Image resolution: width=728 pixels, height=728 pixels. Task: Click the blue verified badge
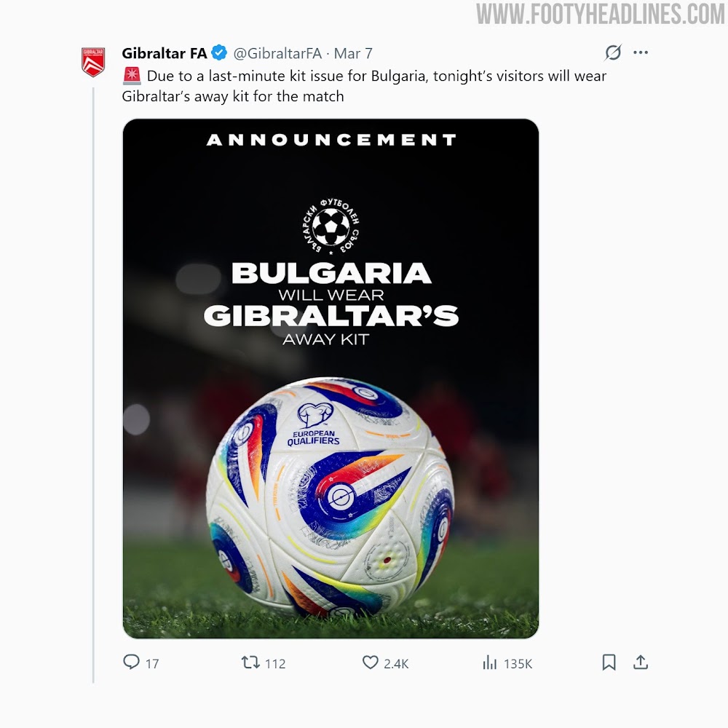(219, 53)
